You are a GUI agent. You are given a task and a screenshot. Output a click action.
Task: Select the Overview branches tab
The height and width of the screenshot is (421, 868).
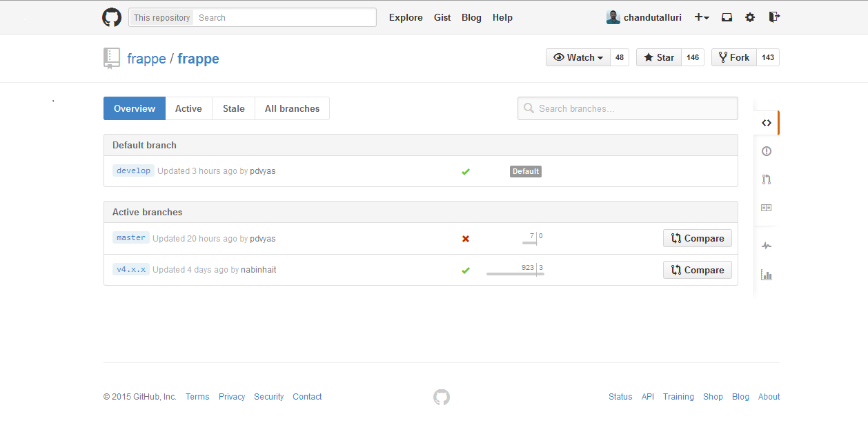(x=135, y=108)
